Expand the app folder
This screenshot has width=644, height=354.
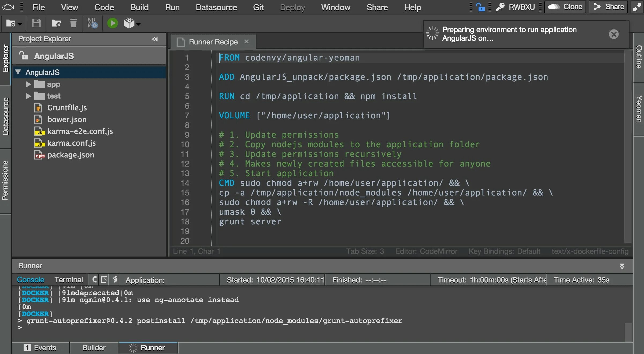[x=28, y=84]
